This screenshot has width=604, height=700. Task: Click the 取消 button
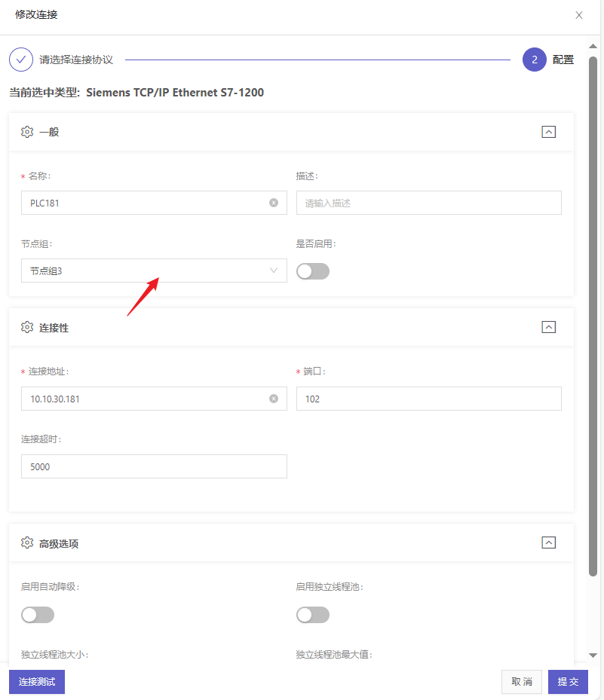(522, 682)
